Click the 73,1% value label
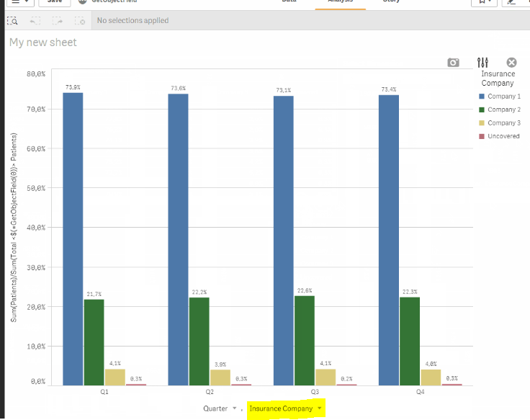530x420 pixels. click(284, 90)
